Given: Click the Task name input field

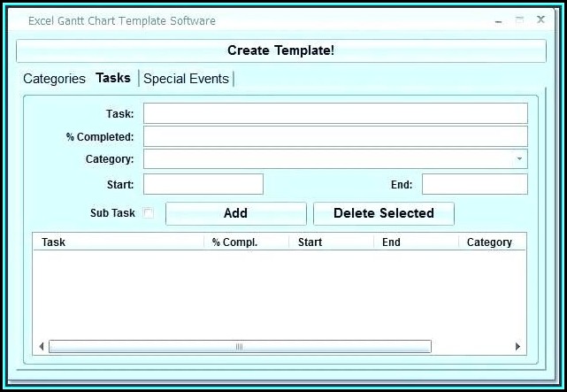Looking at the screenshot, I should (x=335, y=113).
